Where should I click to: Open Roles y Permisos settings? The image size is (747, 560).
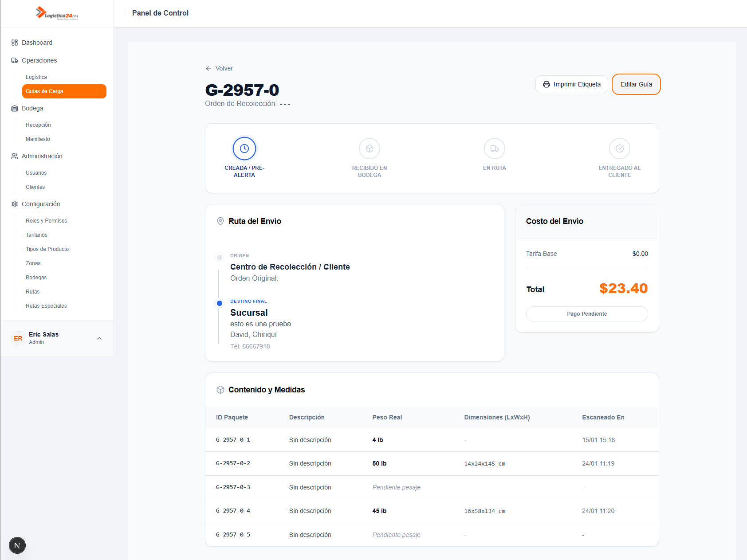coord(46,221)
